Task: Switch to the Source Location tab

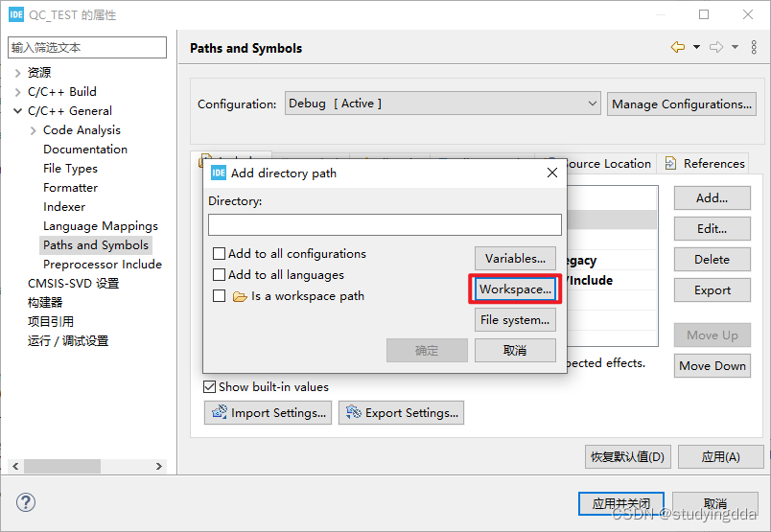Action: [x=608, y=163]
